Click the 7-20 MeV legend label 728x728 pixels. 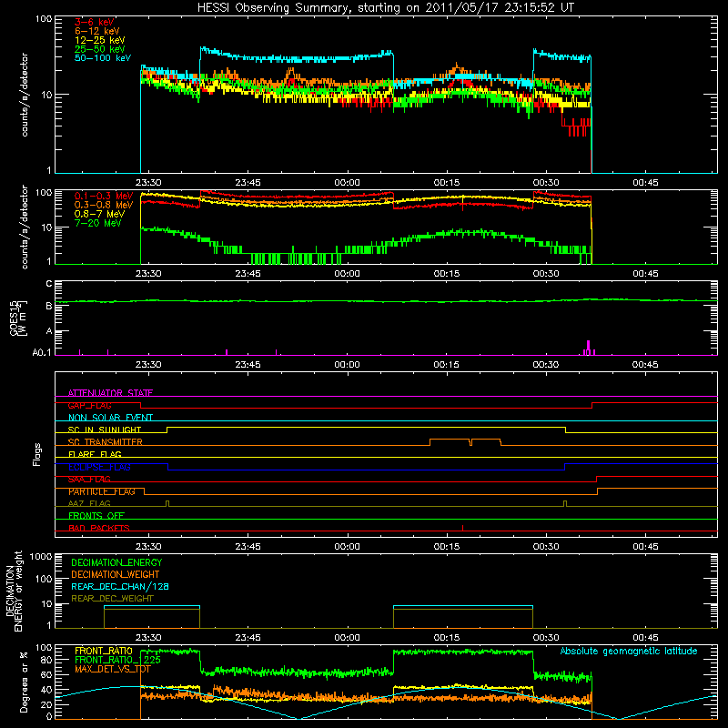pyautogui.click(x=98, y=223)
